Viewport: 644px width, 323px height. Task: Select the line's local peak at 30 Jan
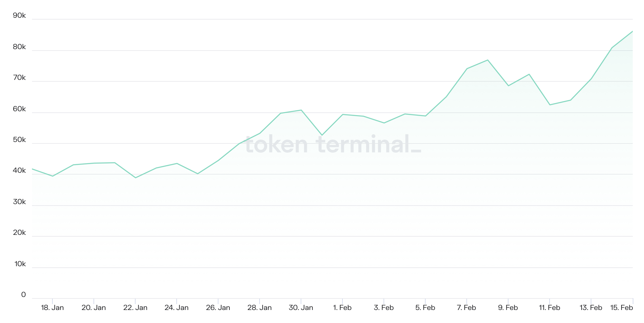301,110
